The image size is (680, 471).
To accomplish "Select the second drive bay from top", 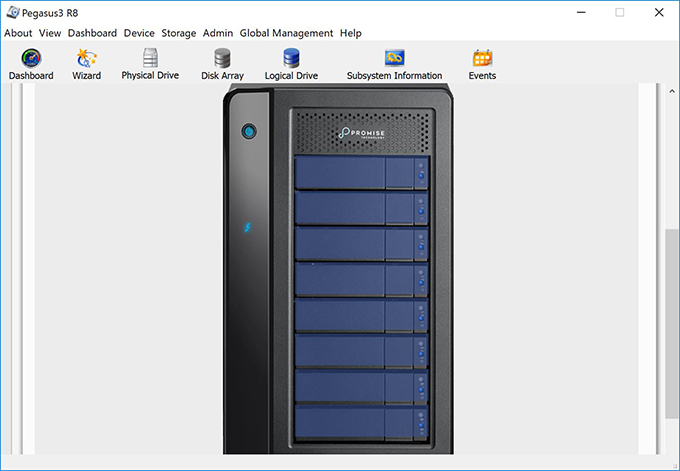I will pyautogui.click(x=362, y=208).
